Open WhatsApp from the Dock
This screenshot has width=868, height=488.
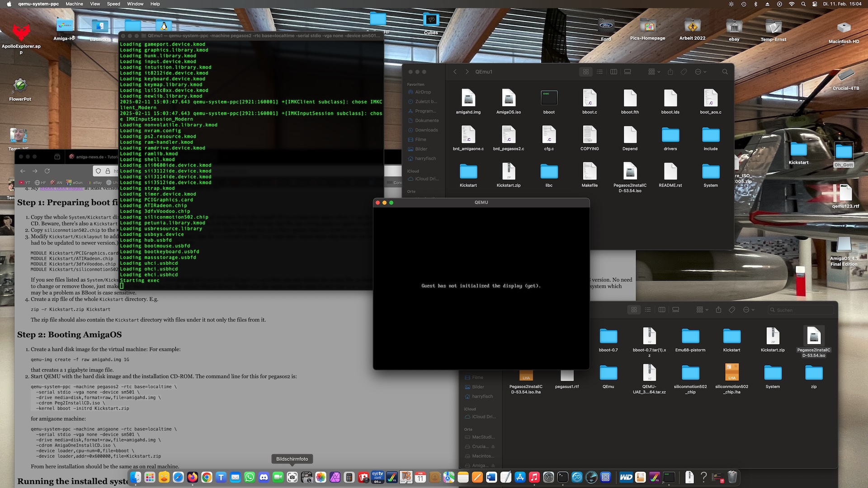250,477
